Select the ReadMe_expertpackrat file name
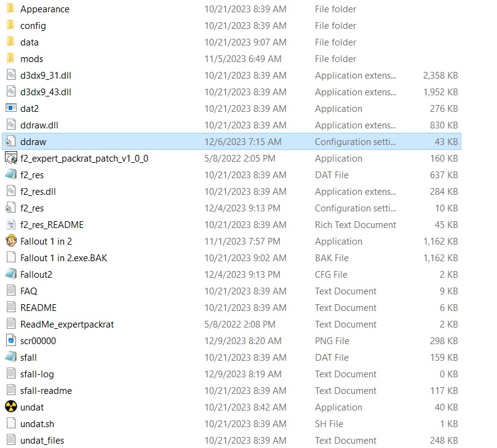 click(67, 324)
